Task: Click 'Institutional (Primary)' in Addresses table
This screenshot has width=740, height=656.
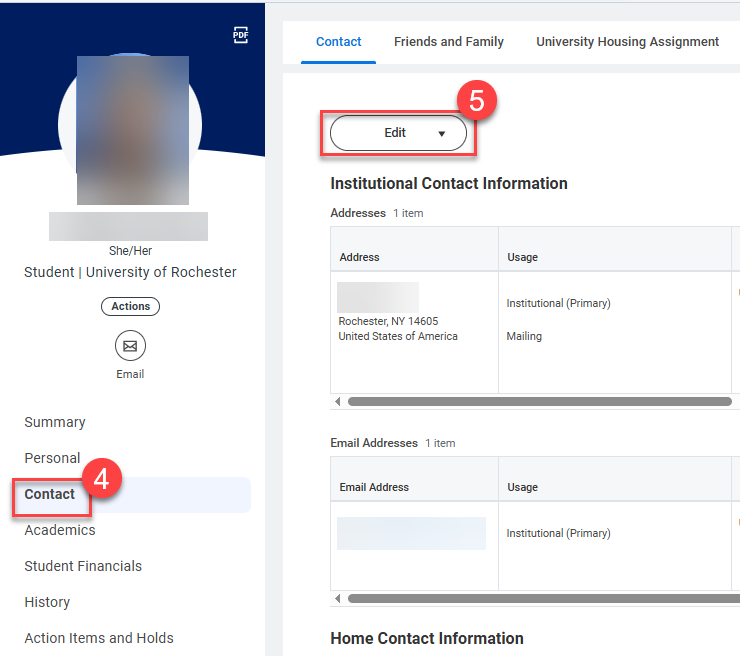Action: click(x=558, y=303)
